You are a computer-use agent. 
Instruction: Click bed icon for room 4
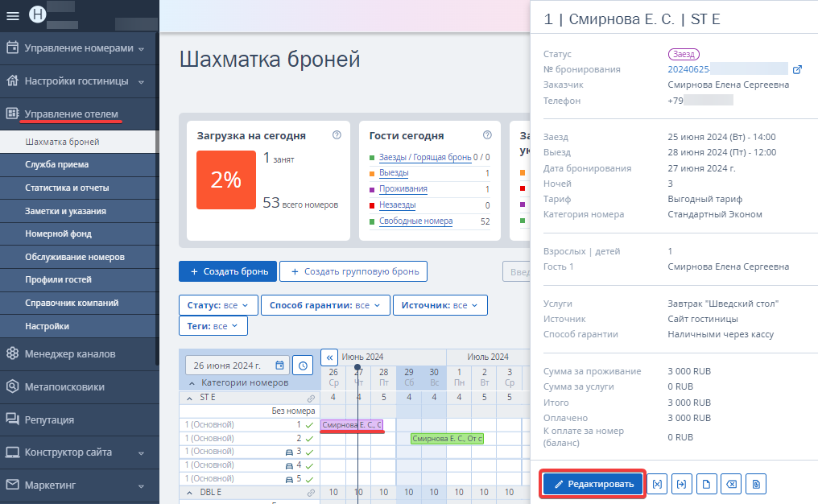coord(289,465)
